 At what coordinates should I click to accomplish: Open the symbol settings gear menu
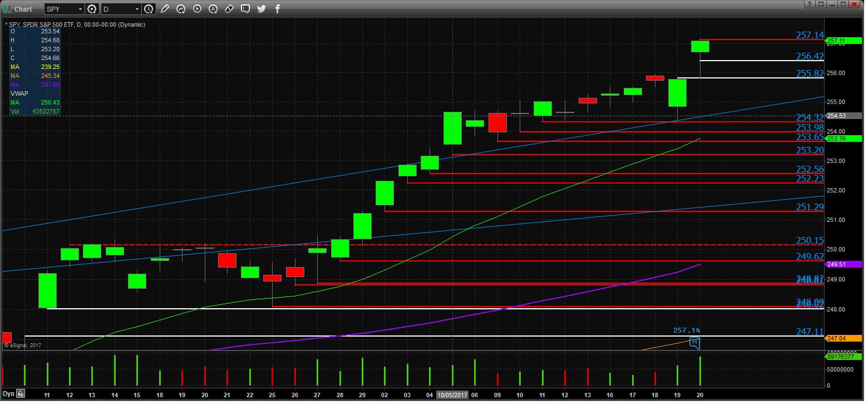[x=92, y=9]
